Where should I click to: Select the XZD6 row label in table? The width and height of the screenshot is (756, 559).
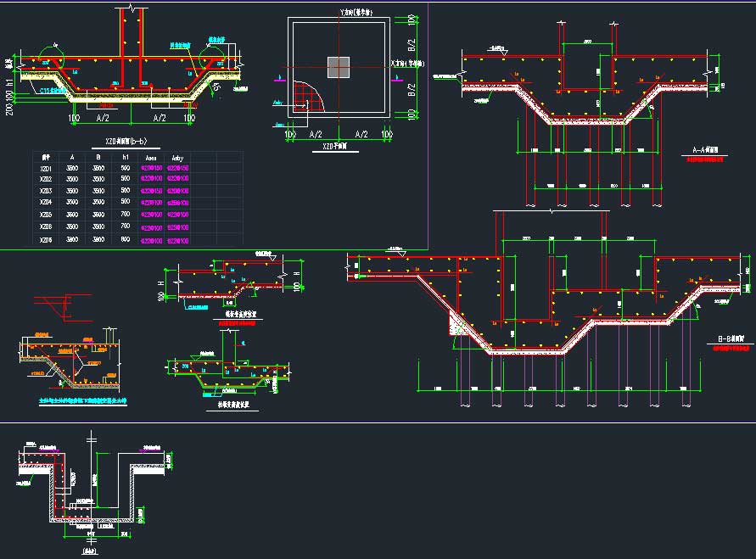pos(46,241)
